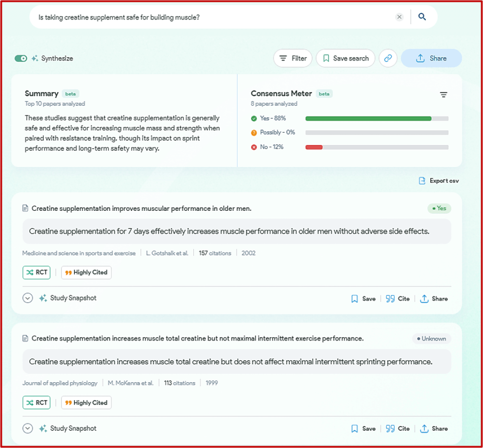Click Highly Cited badge on Gotshalk paper
Image resolution: width=483 pixels, height=448 pixels.
(x=86, y=272)
